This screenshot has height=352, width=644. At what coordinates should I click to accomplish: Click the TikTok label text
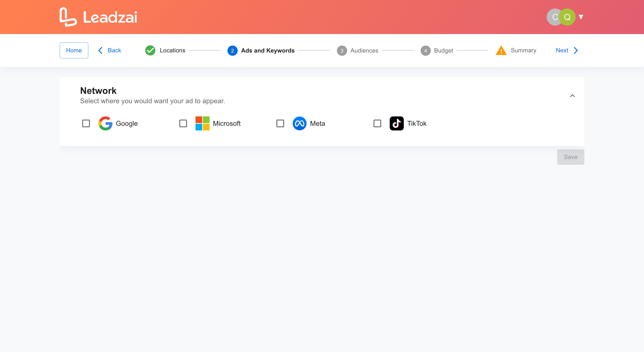pyautogui.click(x=417, y=123)
